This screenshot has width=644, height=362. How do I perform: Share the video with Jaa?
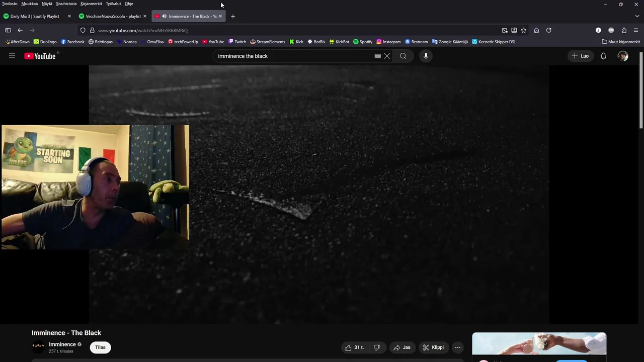coord(402,347)
